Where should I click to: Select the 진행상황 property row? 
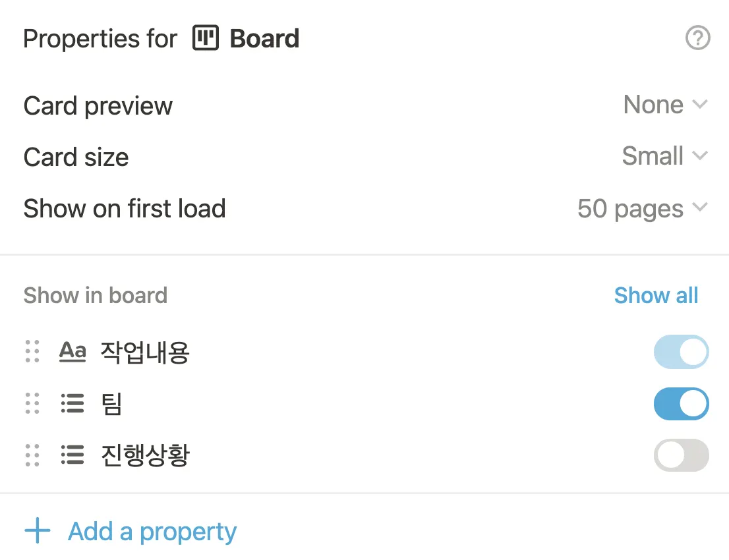(x=145, y=455)
